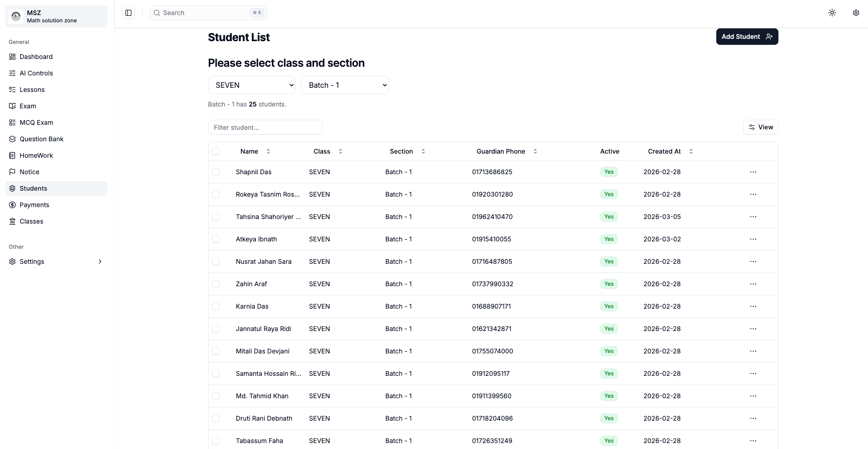Open AI Controls page
Image resolution: width=868 pixels, height=449 pixels.
56,73
